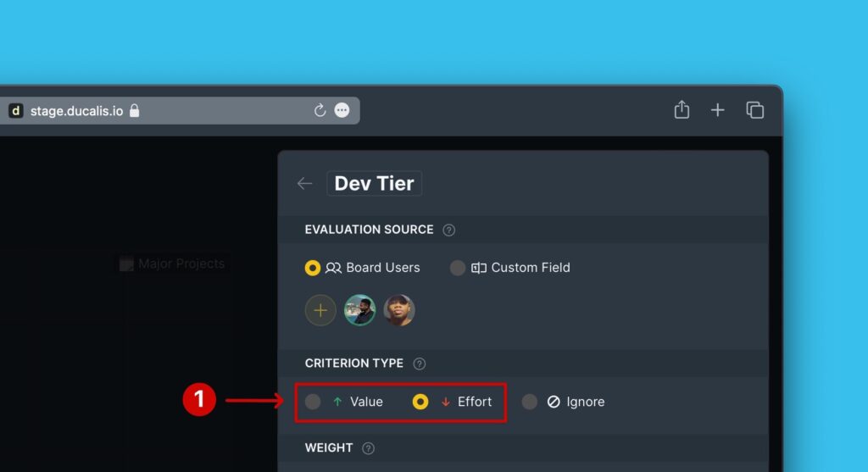Viewport: 868px width, 472px height.
Task: Select the Custom Field radio option
Action: pyautogui.click(x=458, y=268)
